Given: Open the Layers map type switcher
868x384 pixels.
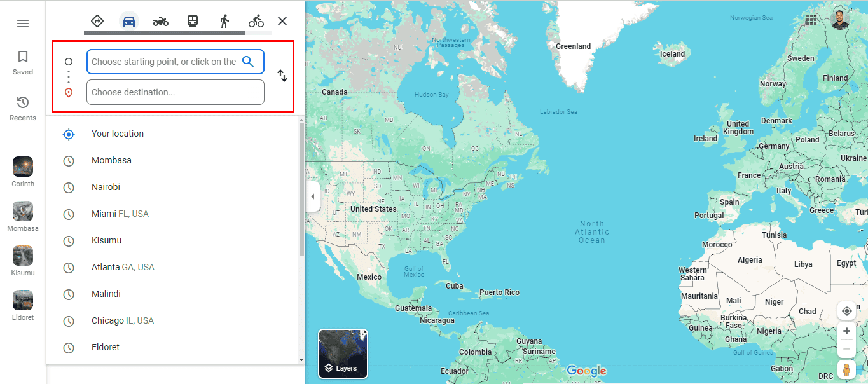Looking at the screenshot, I should click(343, 353).
